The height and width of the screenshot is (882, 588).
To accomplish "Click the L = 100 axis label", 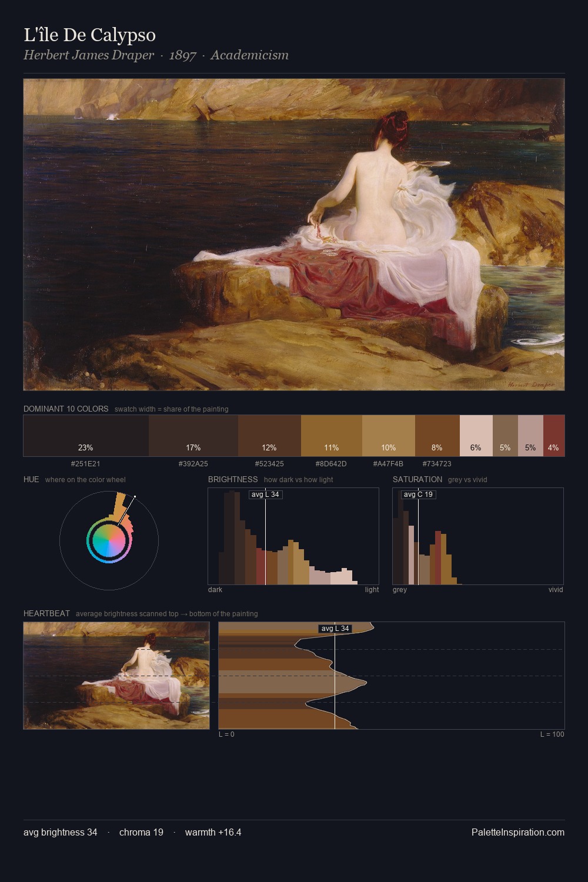I will coord(552,734).
